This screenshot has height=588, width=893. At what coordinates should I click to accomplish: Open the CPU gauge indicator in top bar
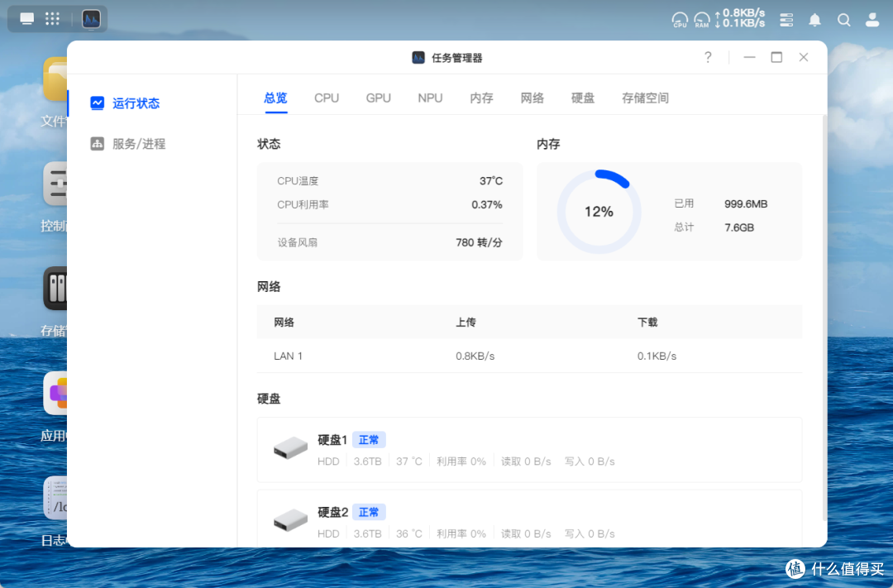pos(680,20)
